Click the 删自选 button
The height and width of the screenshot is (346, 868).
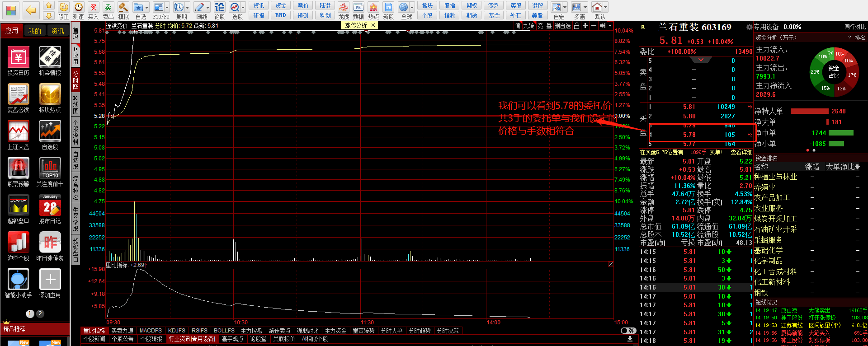click(x=562, y=26)
